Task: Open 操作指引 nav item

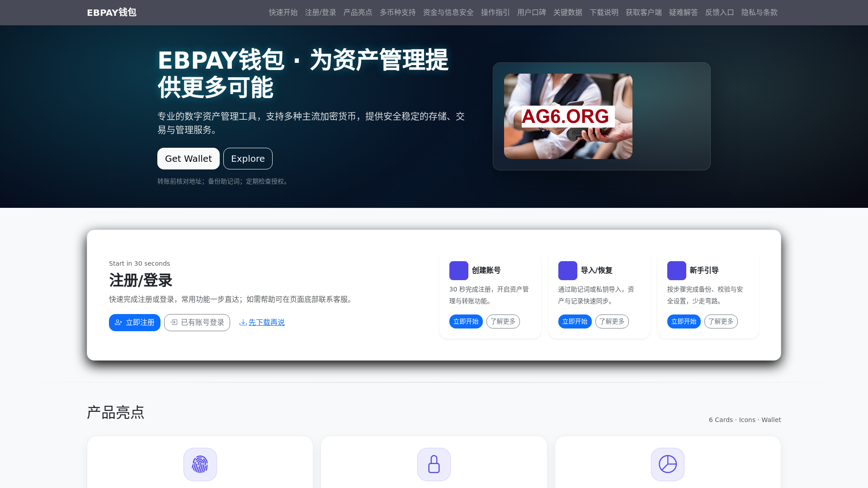Action: pyautogui.click(x=495, y=13)
